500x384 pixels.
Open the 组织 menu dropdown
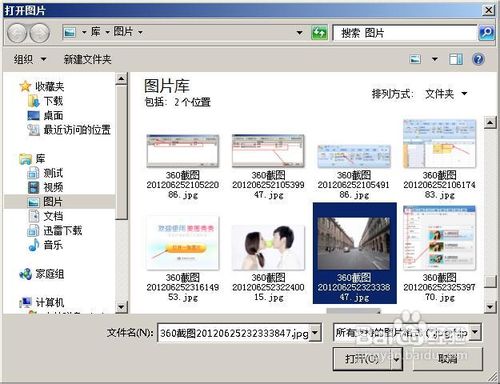30,60
